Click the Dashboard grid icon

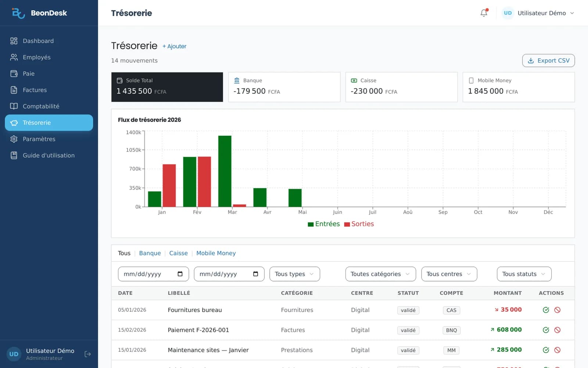pyautogui.click(x=14, y=41)
